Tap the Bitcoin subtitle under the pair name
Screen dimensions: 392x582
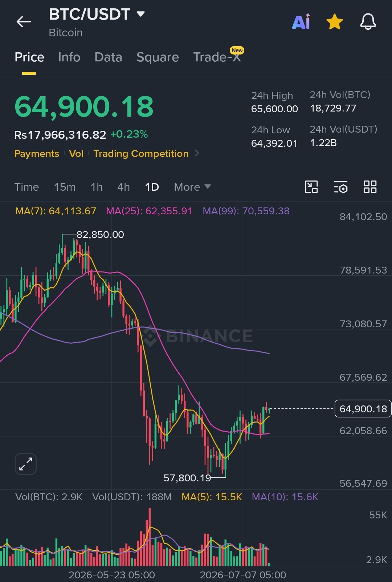click(x=66, y=33)
